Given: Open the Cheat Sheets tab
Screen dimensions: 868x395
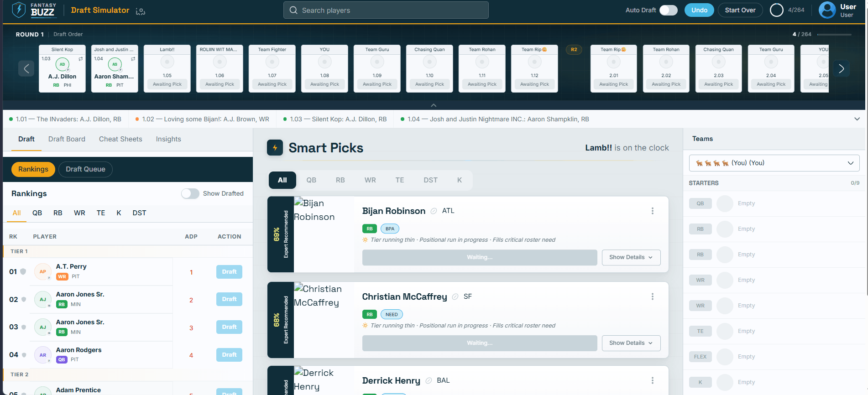Looking at the screenshot, I should pyautogui.click(x=120, y=139).
